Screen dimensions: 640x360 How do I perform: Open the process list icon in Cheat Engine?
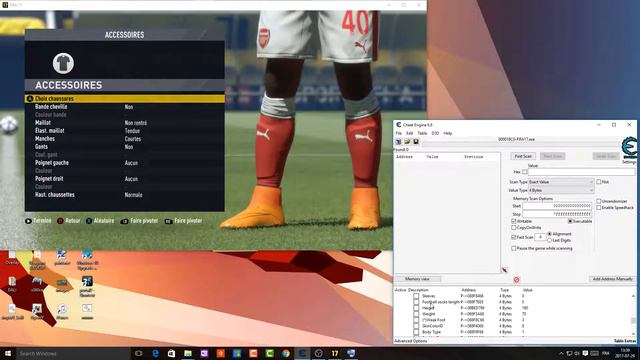point(398,142)
